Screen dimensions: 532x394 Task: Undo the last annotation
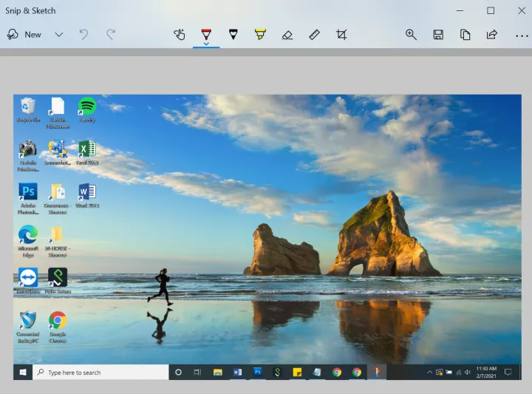[83, 35]
